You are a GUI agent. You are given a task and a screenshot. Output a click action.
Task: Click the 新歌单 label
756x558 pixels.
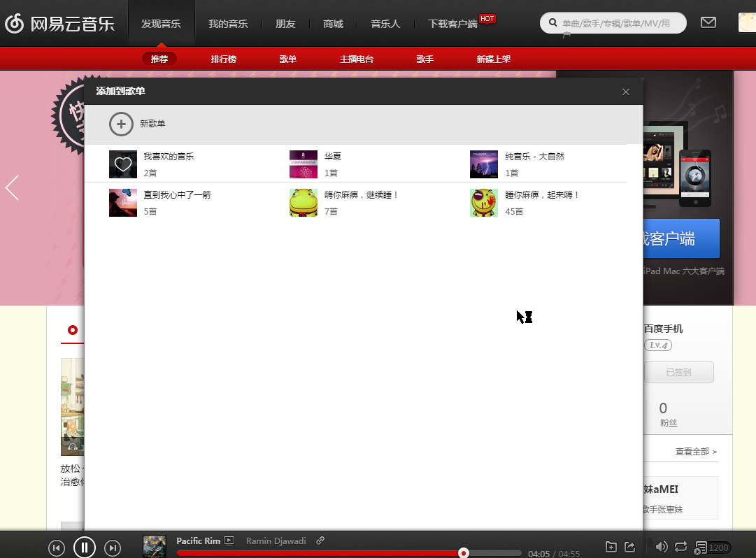click(x=152, y=124)
